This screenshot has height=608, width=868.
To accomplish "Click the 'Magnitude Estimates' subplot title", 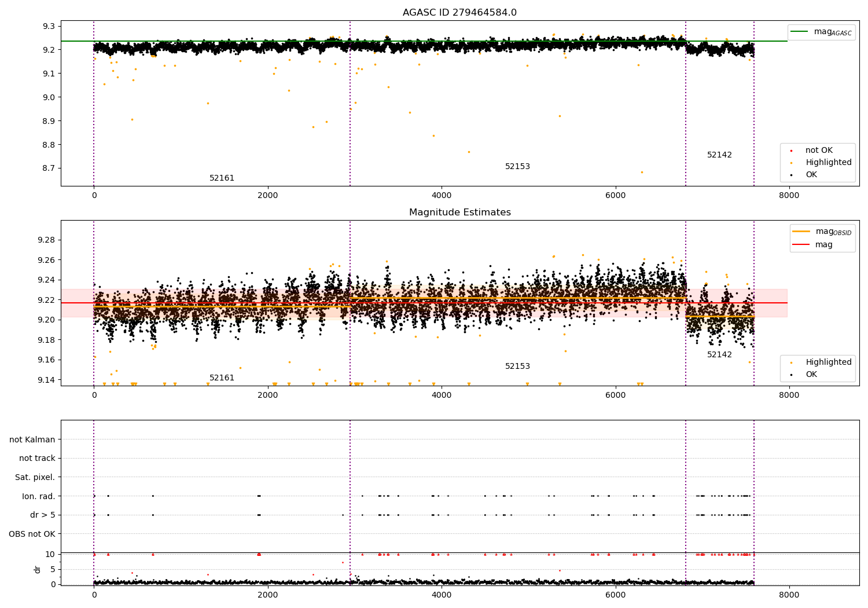I will [459, 213].
